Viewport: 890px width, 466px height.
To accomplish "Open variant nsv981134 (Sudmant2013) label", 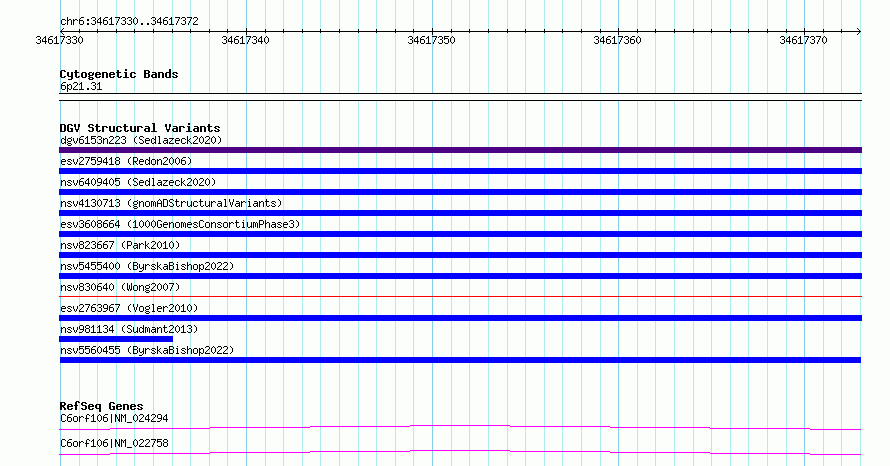I will tap(129, 329).
